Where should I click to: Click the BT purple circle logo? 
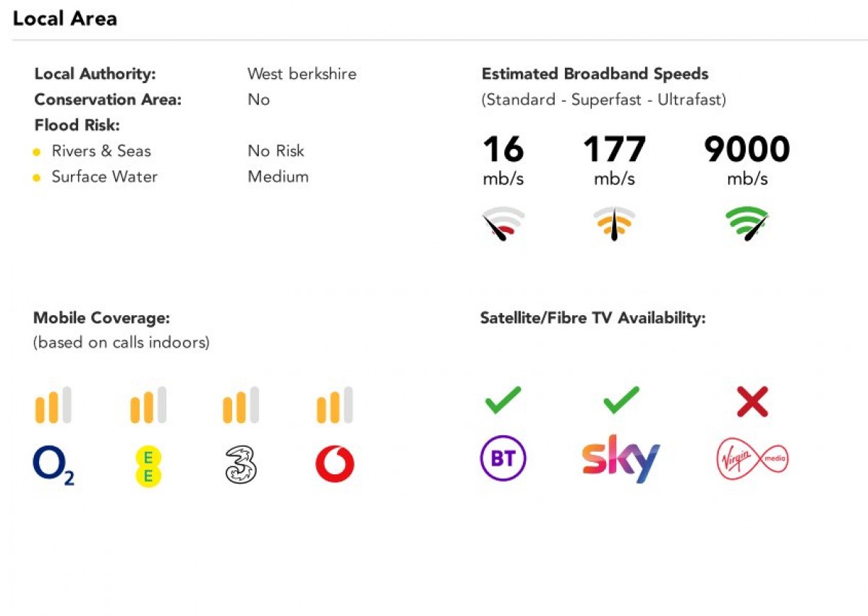[x=503, y=458]
